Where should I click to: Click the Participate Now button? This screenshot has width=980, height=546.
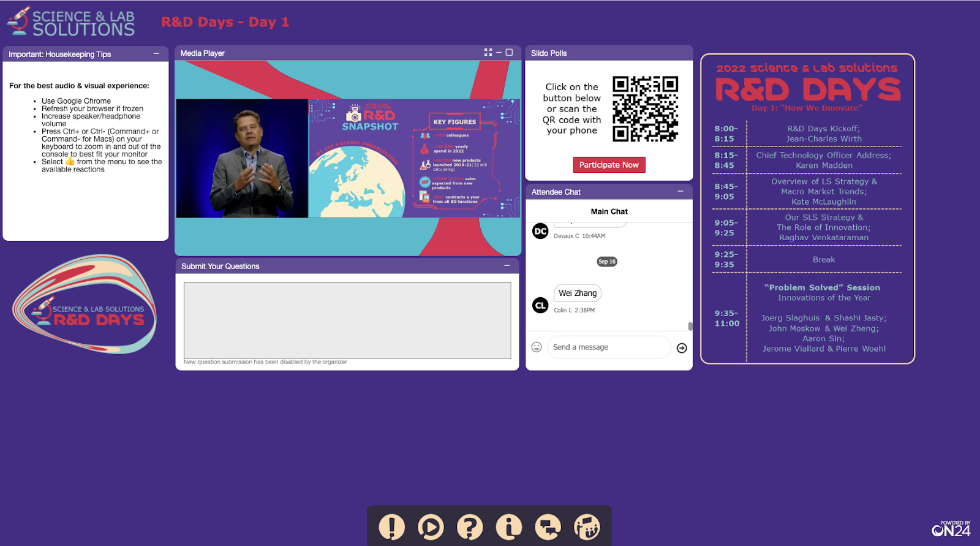tap(609, 165)
